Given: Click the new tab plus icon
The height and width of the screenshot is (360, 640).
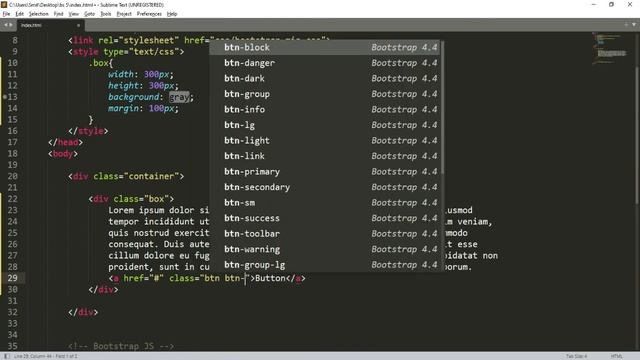Looking at the screenshot, I should (x=626, y=25).
